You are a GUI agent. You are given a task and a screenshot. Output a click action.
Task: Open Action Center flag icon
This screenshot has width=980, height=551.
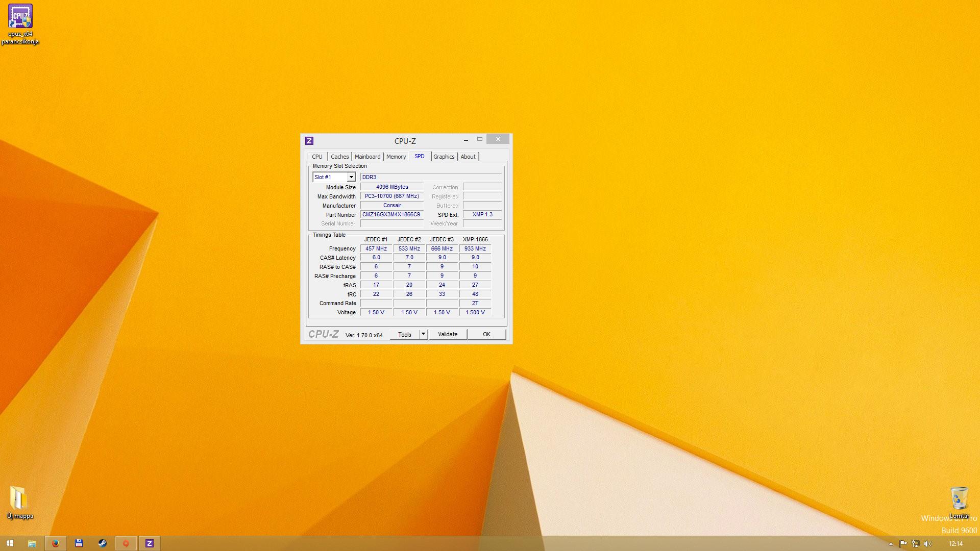coord(903,544)
